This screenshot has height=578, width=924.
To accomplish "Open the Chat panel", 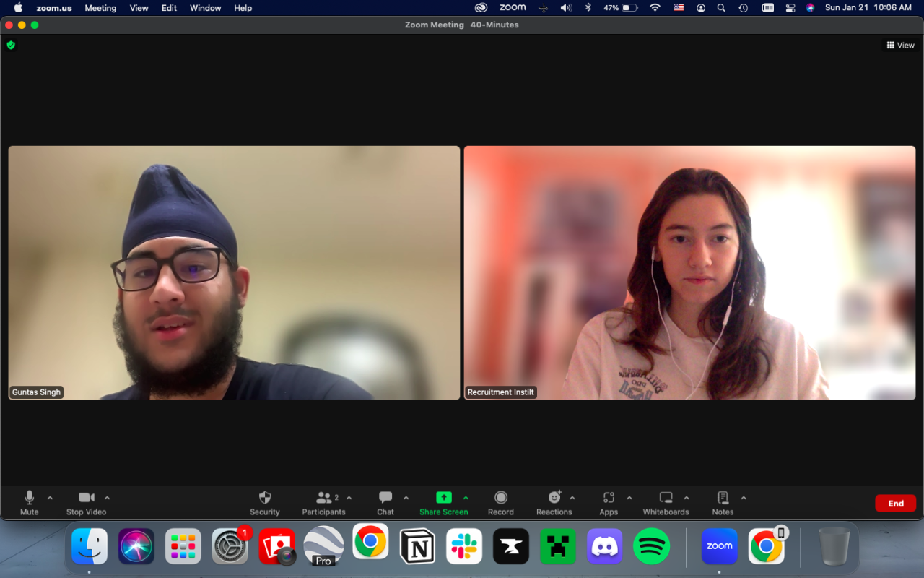I will (385, 498).
